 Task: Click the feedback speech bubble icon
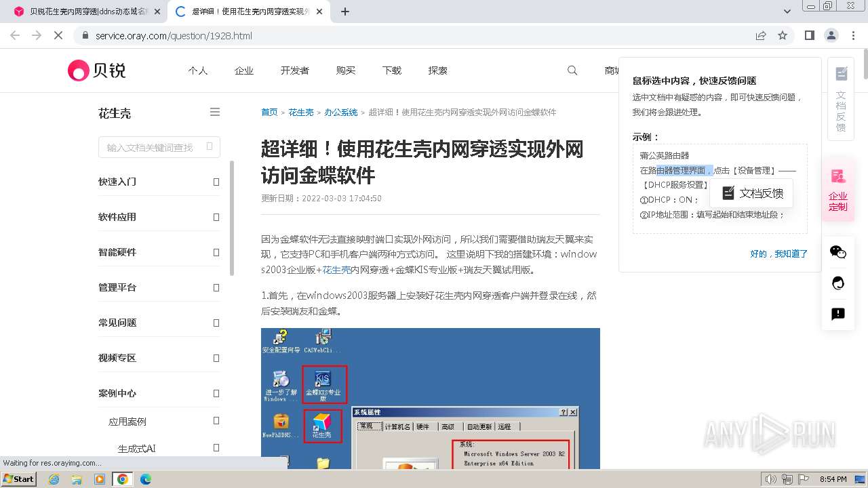[x=838, y=314]
